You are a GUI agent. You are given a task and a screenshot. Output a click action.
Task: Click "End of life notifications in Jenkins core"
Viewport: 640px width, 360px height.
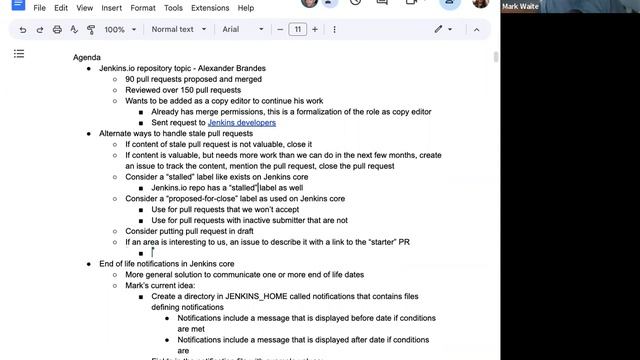click(167, 264)
